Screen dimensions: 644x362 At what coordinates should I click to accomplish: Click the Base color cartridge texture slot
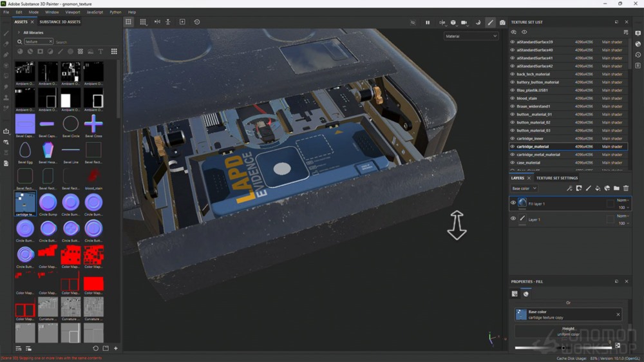[568, 314]
